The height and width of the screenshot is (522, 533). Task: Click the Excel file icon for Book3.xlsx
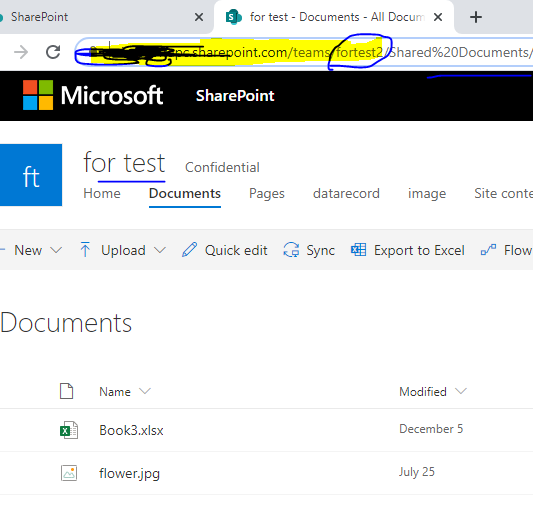69,430
